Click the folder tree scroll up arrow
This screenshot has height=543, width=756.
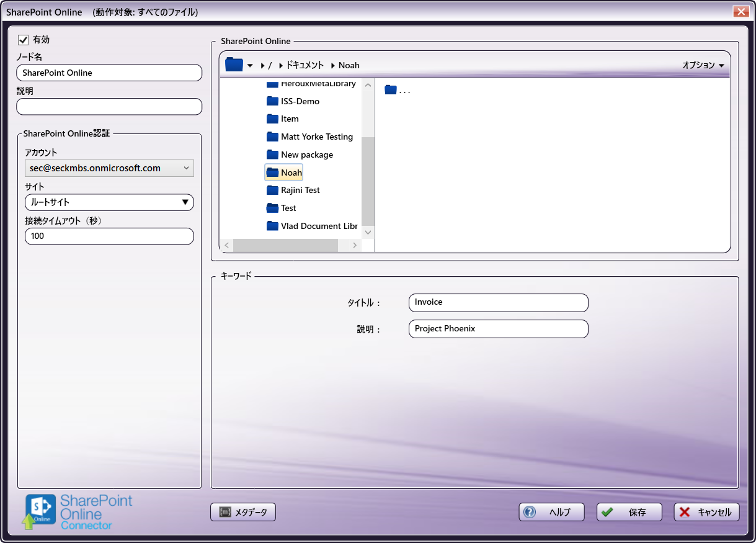coord(368,86)
